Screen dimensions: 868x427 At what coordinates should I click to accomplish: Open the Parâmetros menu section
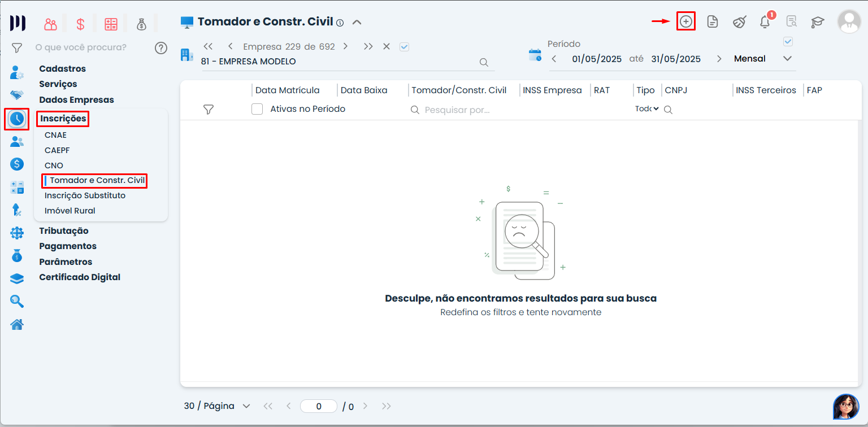click(x=66, y=262)
